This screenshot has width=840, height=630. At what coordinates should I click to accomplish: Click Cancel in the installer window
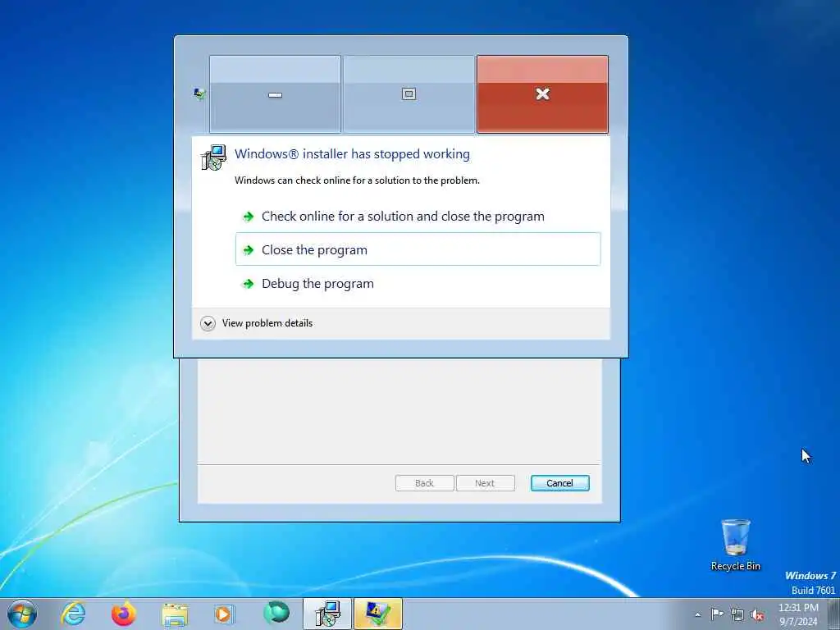[x=559, y=483]
